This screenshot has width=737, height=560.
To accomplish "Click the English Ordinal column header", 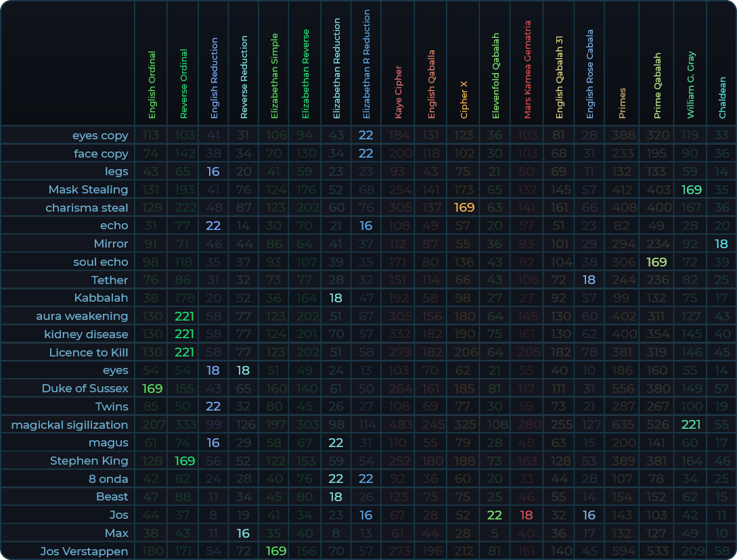I will tap(152, 85).
